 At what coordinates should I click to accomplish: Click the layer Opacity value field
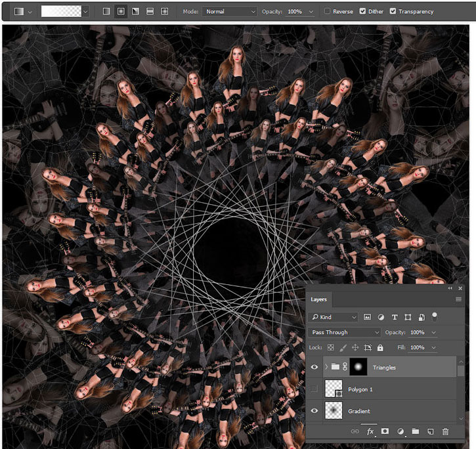point(418,332)
